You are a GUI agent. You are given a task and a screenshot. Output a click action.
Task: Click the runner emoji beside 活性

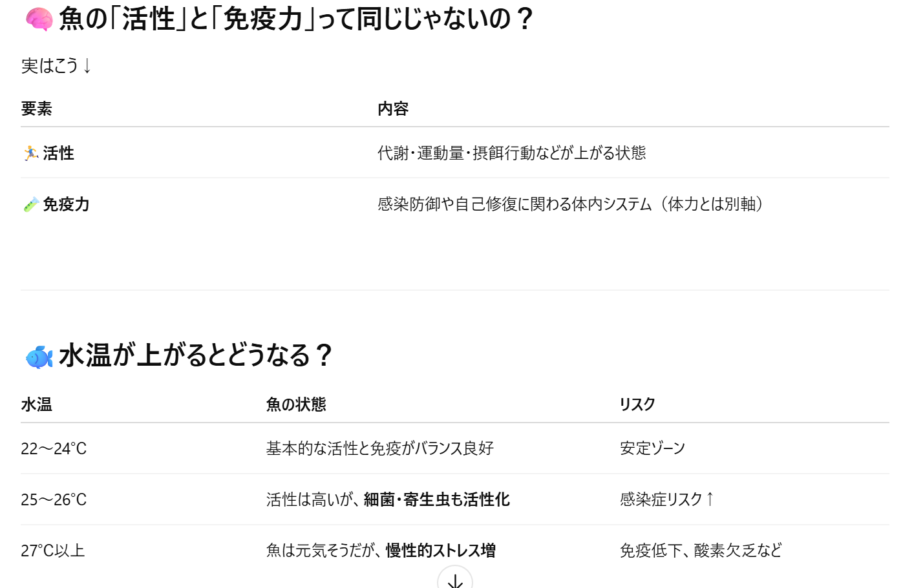pos(30,153)
